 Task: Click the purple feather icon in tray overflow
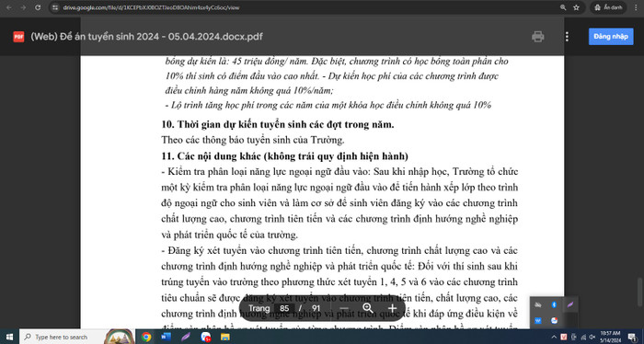pos(569,304)
